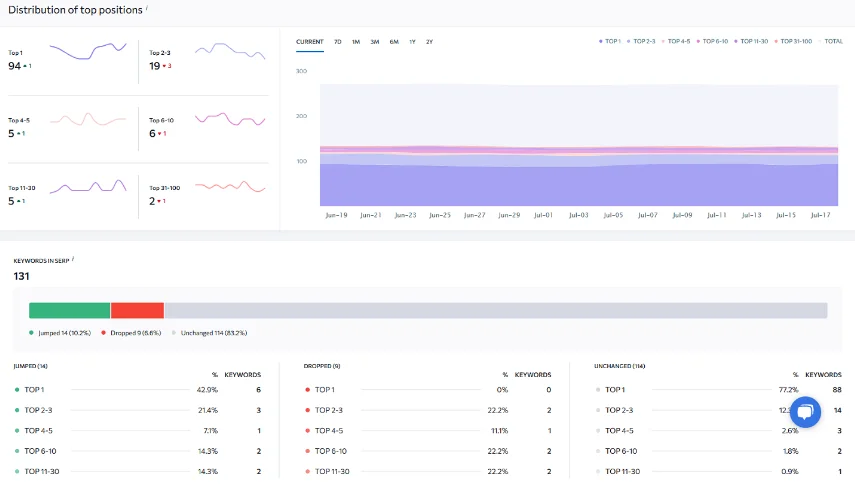Image resolution: width=855 pixels, height=491 pixels.
Task: Click the Top 6-10 value 6
Action: pyautogui.click(x=152, y=134)
